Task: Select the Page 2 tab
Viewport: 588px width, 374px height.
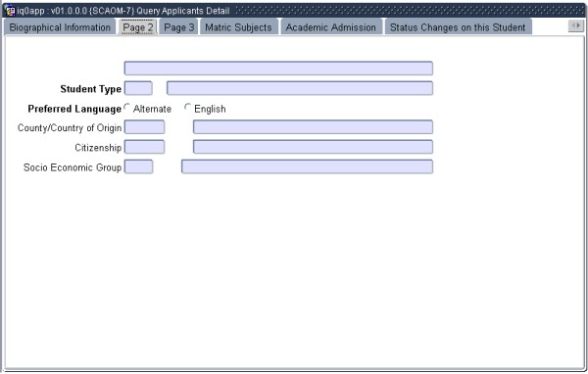Action: pyautogui.click(x=138, y=27)
